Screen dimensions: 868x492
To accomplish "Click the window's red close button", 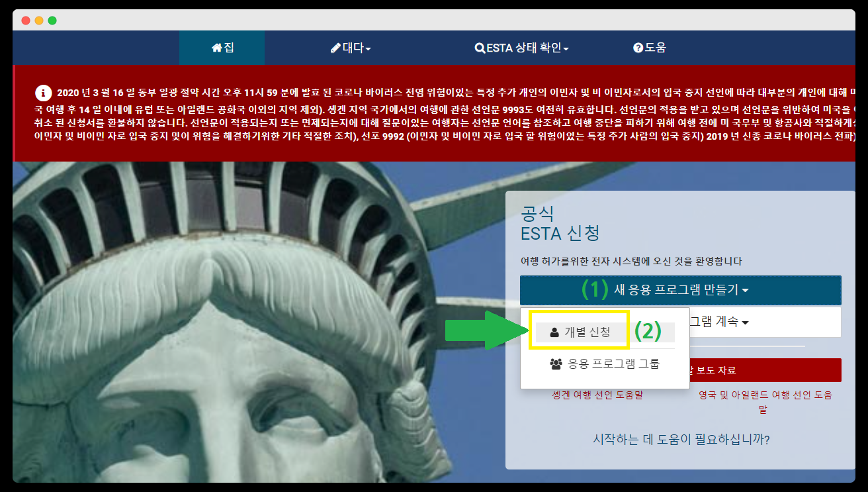I will click(x=26, y=21).
